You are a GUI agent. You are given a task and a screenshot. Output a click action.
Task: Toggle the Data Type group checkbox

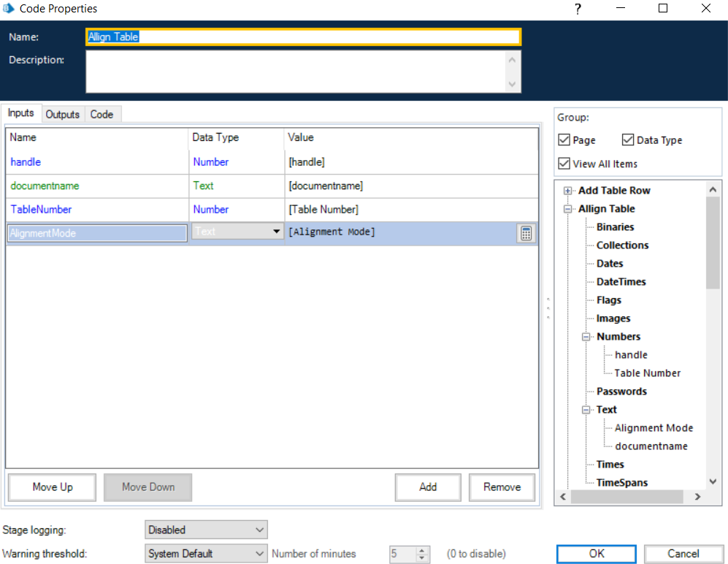click(x=628, y=140)
